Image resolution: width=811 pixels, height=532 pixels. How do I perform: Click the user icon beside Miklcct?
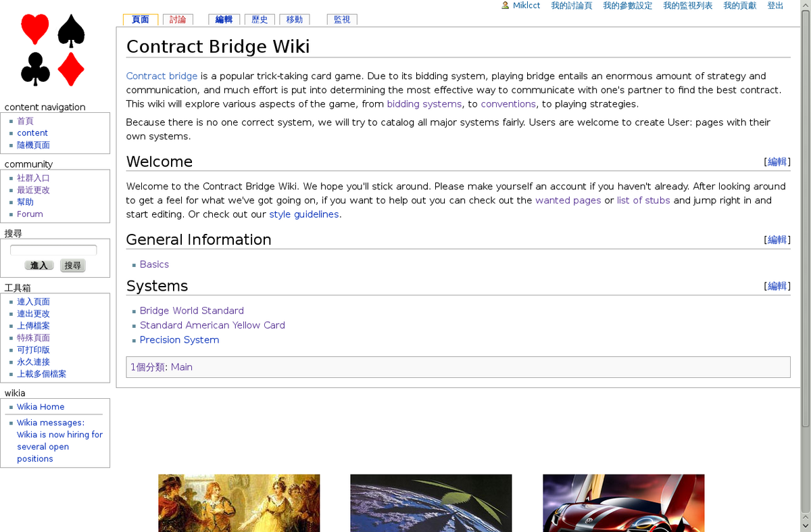click(x=503, y=5)
